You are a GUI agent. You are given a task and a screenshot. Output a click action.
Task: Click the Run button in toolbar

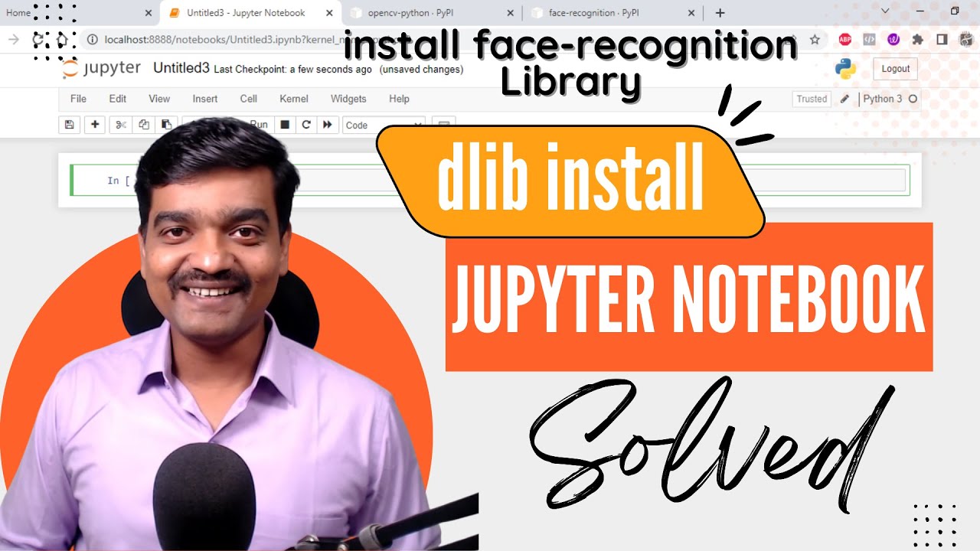point(259,125)
